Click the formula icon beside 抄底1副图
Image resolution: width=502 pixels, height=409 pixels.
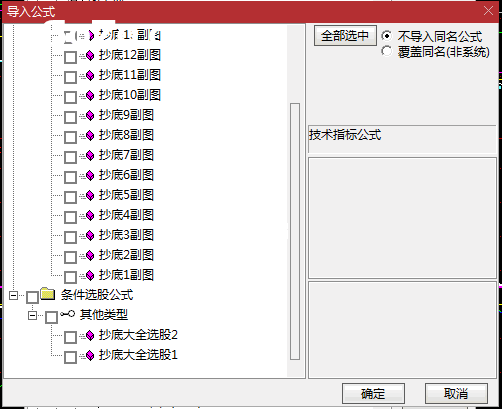click(x=90, y=275)
